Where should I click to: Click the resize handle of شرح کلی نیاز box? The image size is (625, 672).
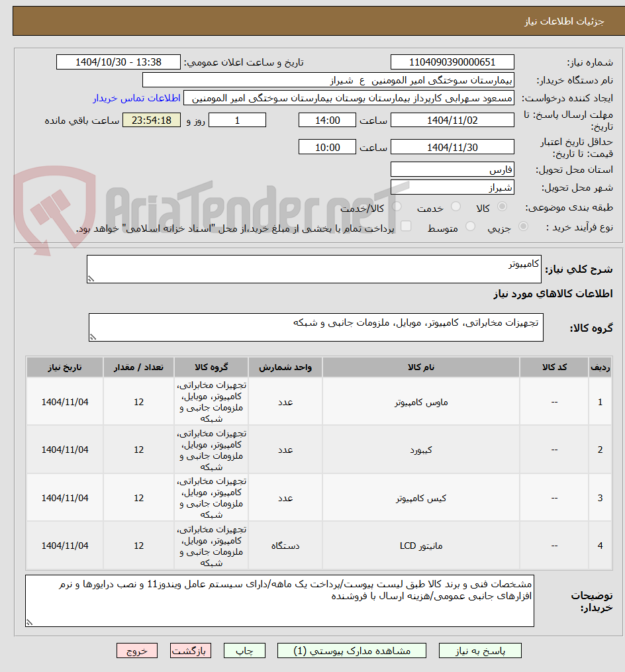pos(91,279)
